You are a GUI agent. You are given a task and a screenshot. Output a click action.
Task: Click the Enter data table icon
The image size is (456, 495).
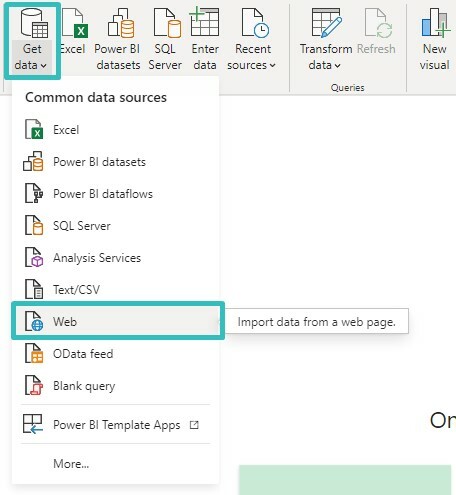[x=204, y=22]
